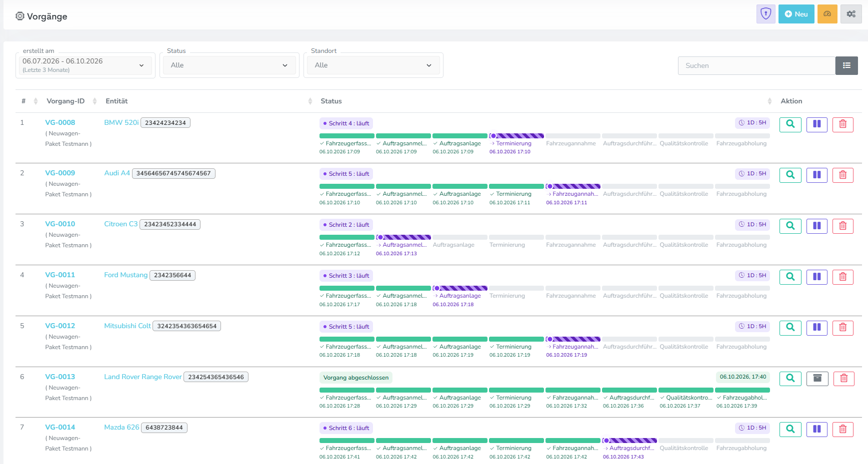This screenshot has height=464, width=868.
Task: Expand the Standort filter dropdown
Action: point(373,65)
